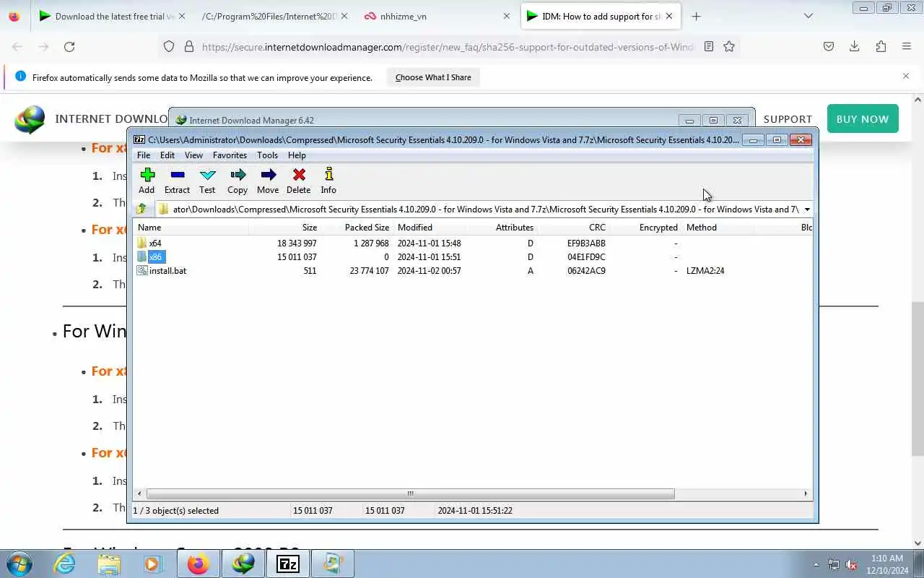Image resolution: width=924 pixels, height=578 pixels.
Task: Go back in Firefox
Action: pos(17,46)
